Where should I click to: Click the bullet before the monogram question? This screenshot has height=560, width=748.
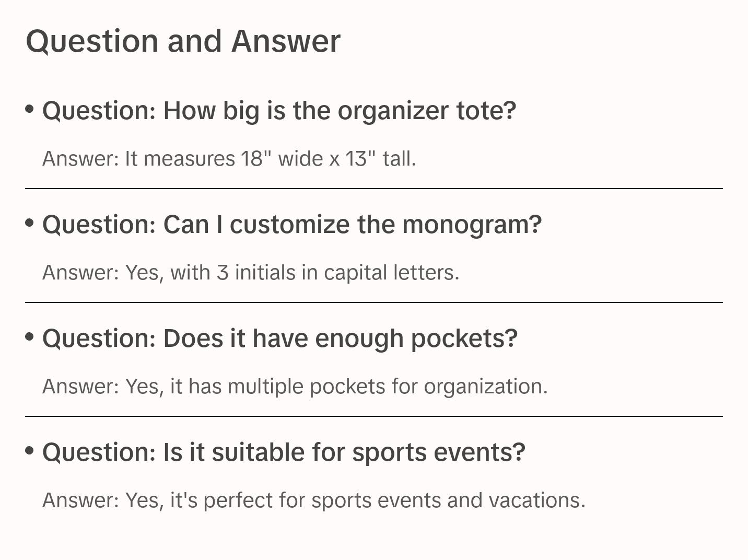pos(30,223)
